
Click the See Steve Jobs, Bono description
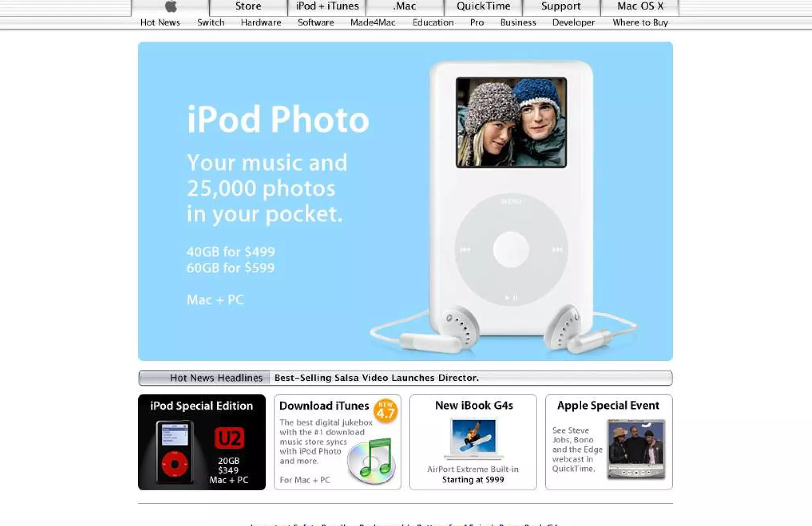tap(577, 449)
